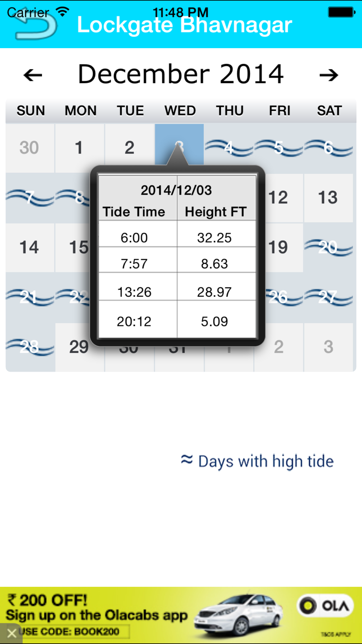Select high tide day 21
The height and width of the screenshot is (644, 362).
coord(30,297)
